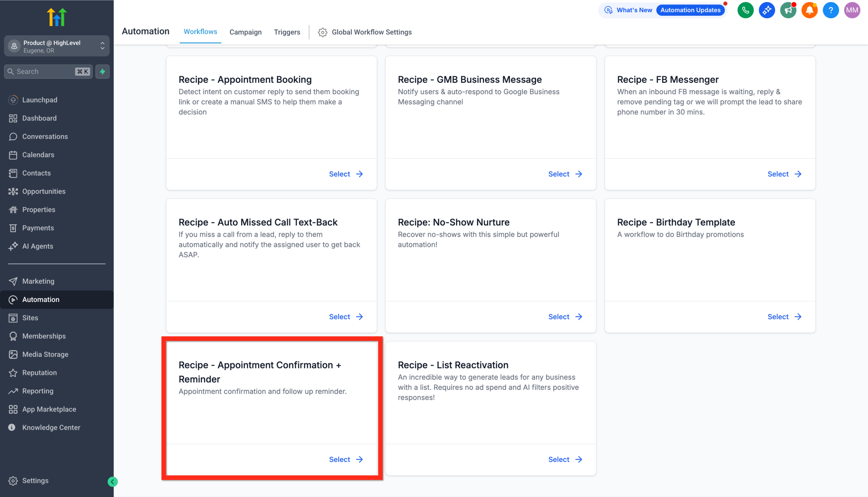
Task: Click the green lightning quick actions icon
Action: (102, 71)
